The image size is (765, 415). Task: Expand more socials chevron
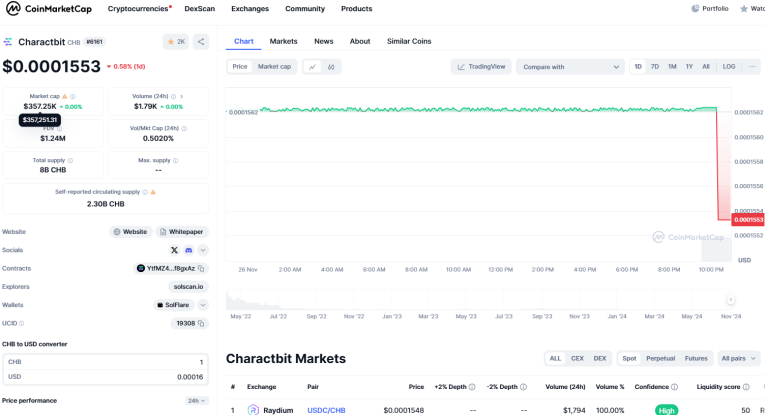coord(203,250)
